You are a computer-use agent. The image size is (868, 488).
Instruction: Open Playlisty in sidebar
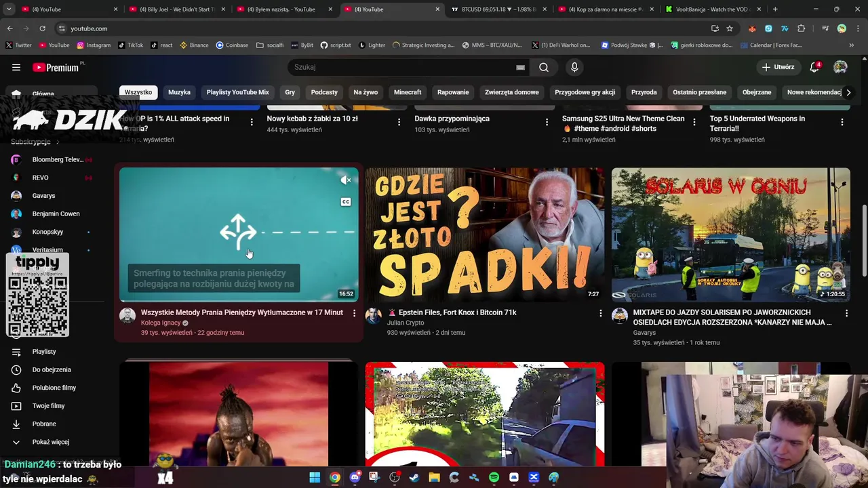(x=52, y=352)
